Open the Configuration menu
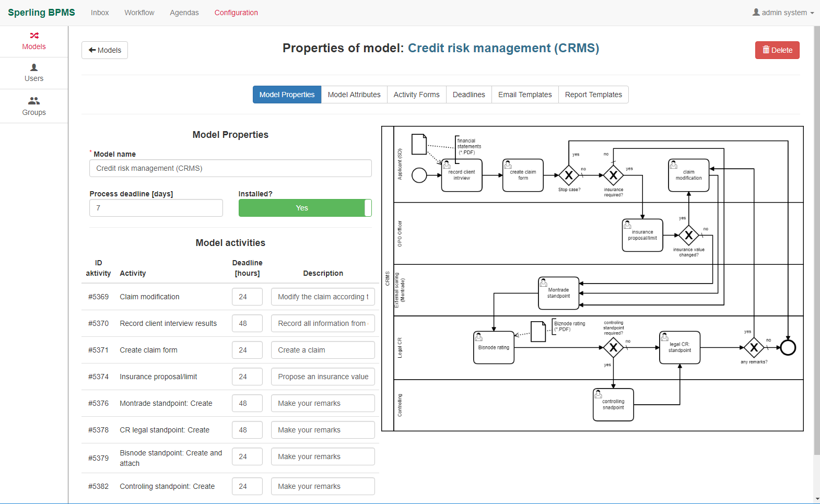The width and height of the screenshot is (820, 504). [236, 13]
